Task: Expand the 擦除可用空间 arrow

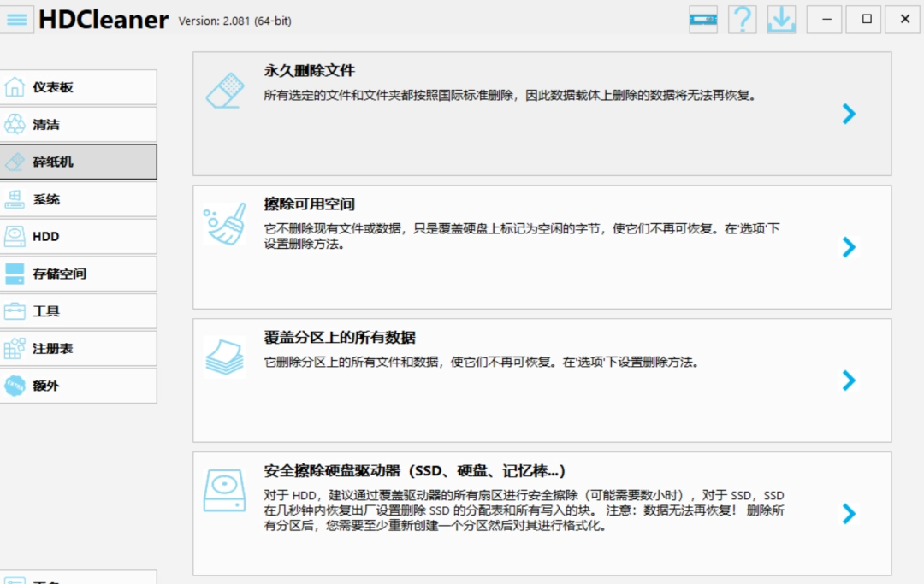Action: click(849, 247)
